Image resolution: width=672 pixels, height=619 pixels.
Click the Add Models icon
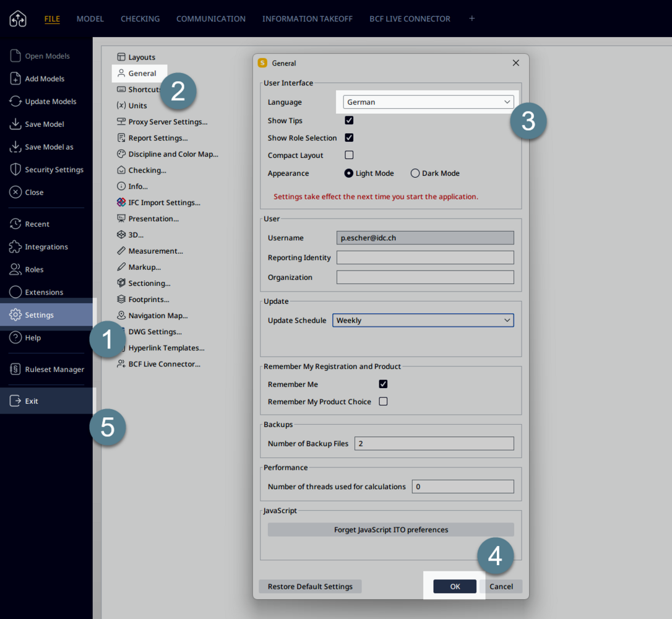coord(15,79)
